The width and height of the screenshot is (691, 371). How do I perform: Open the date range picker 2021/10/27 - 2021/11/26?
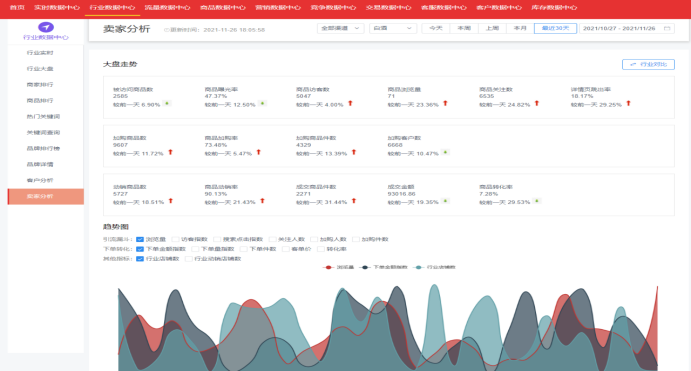coord(627,29)
